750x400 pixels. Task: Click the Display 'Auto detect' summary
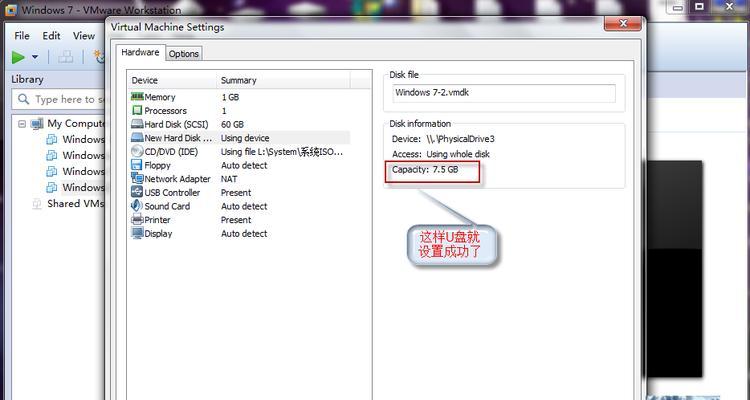[x=244, y=233]
